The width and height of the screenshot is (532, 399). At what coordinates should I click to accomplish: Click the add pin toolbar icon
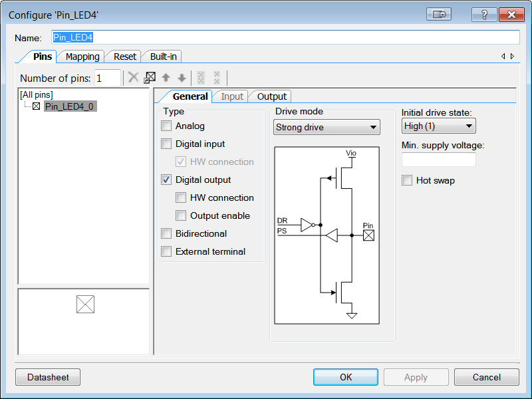tap(148, 77)
